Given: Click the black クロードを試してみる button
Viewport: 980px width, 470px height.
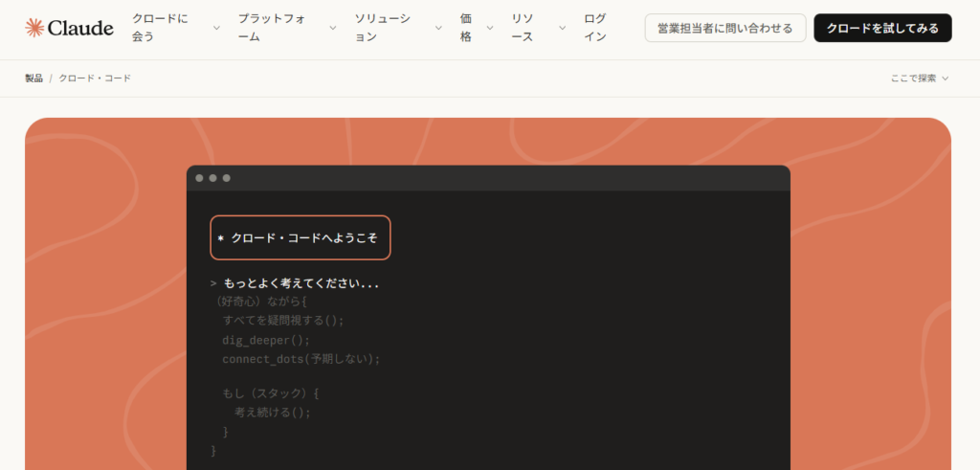Looking at the screenshot, I should click(882, 28).
